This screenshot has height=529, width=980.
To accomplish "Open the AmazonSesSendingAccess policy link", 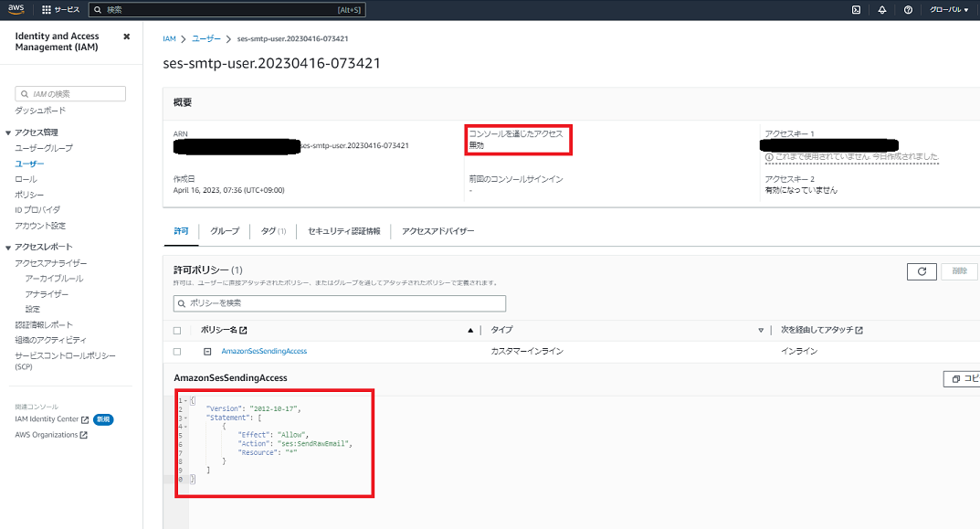I will coord(264,352).
